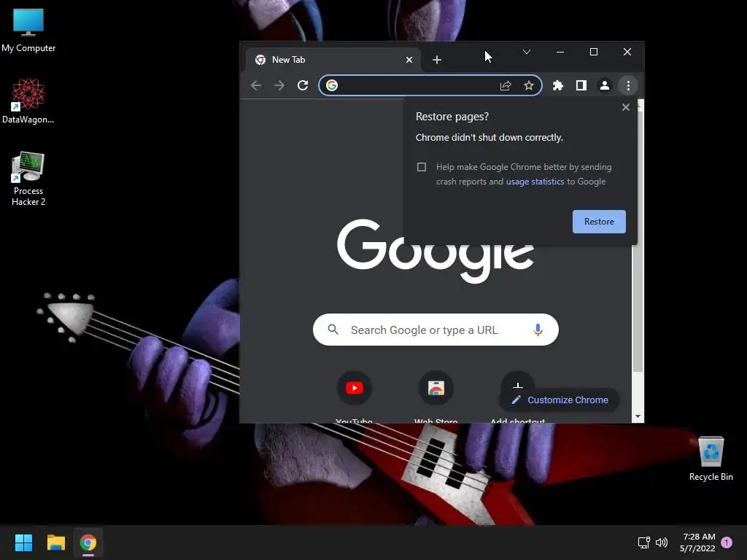Close the Chrome window

pyautogui.click(x=627, y=52)
